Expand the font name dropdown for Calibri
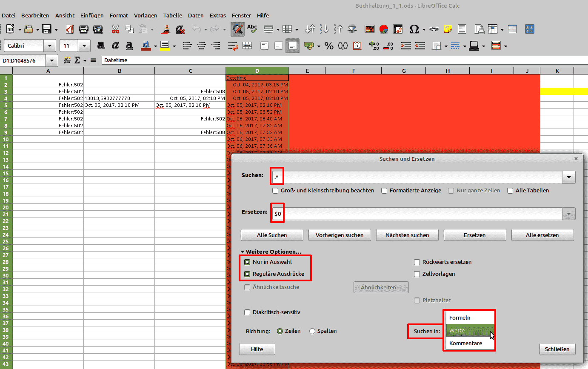The width and height of the screenshot is (588, 369). pyautogui.click(x=50, y=46)
